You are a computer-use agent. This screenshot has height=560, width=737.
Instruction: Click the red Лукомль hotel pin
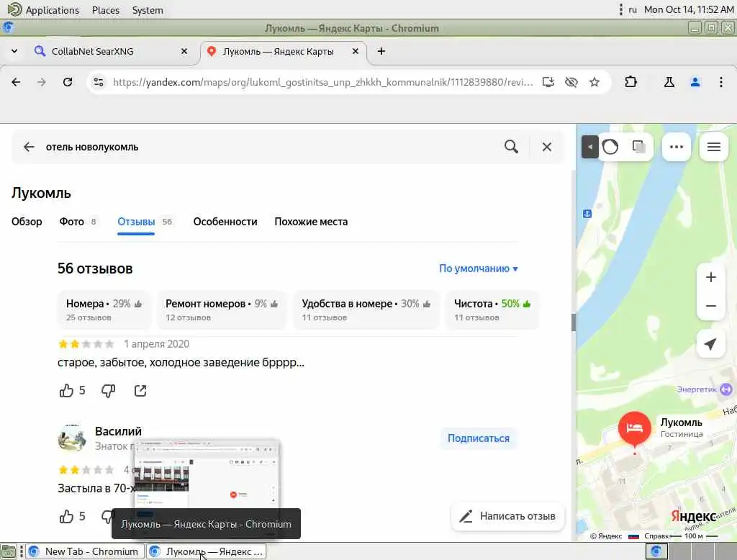point(635,428)
